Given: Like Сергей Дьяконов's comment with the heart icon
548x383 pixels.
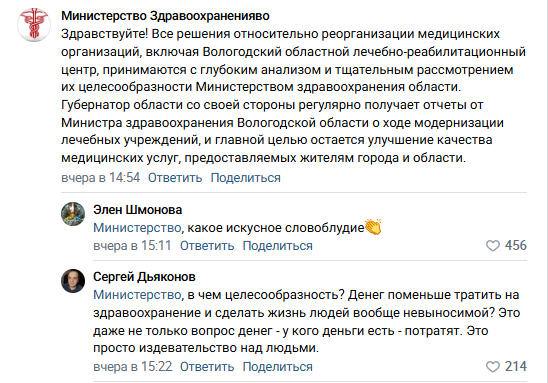Looking at the screenshot, I should tap(493, 367).
